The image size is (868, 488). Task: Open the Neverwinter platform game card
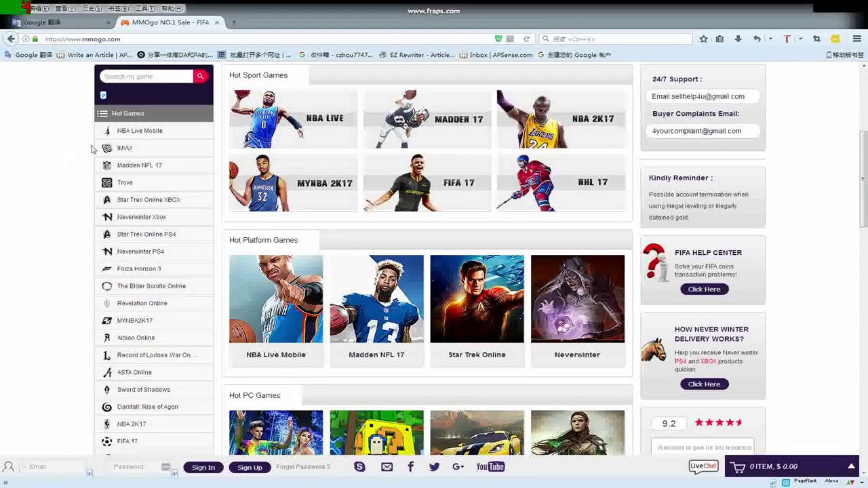578,310
